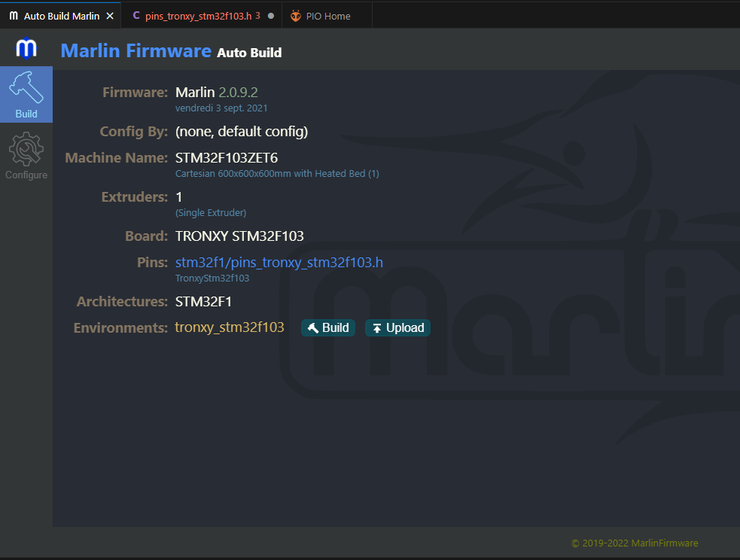Open the PIO Home tab

tap(327, 16)
